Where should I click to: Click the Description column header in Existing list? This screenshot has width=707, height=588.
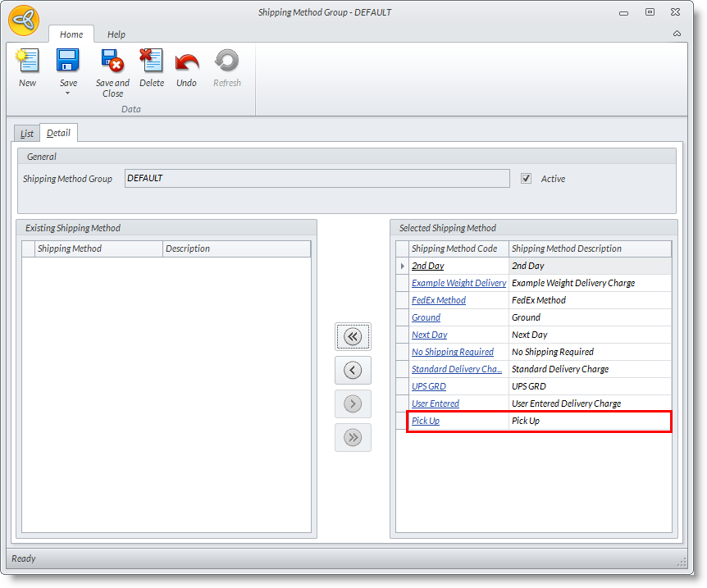pos(235,248)
